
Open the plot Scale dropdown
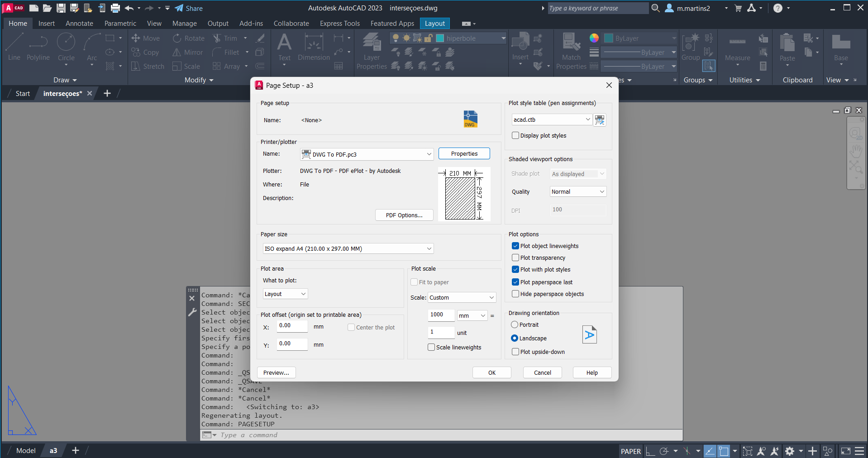click(x=462, y=297)
